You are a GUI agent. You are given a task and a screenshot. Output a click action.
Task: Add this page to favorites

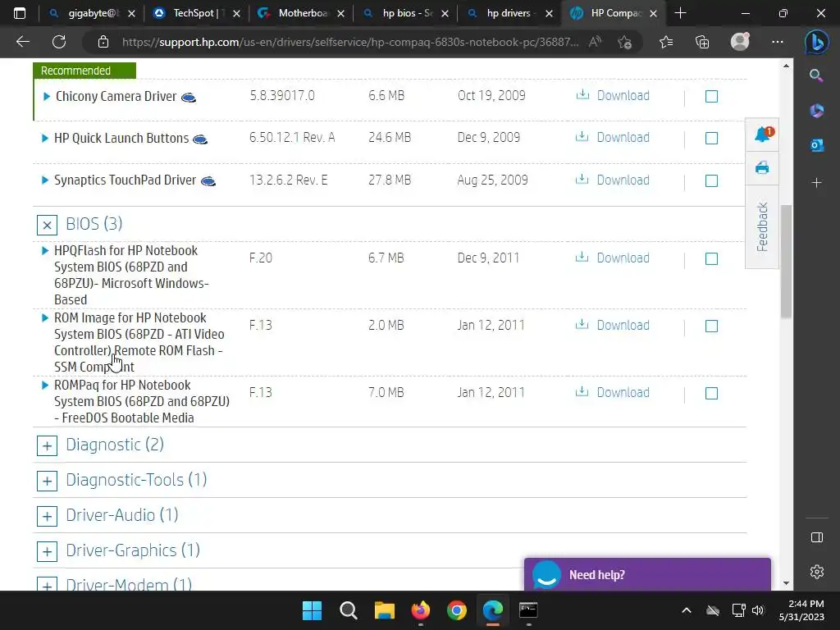pyautogui.click(x=624, y=42)
